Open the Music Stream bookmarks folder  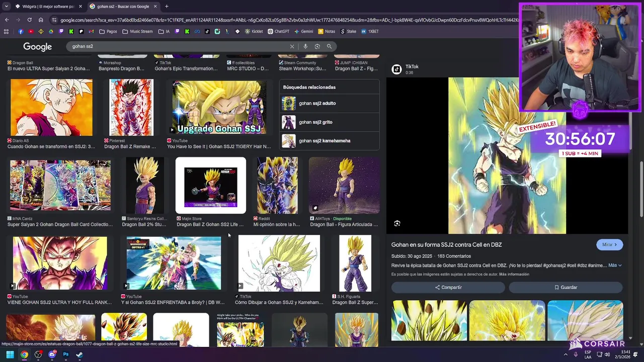click(137, 31)
